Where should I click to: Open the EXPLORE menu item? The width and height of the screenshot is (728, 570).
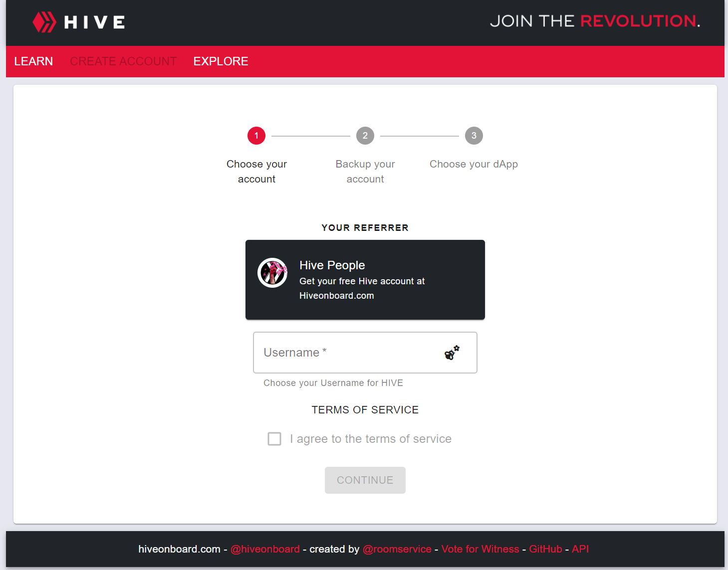coord(221,61)
